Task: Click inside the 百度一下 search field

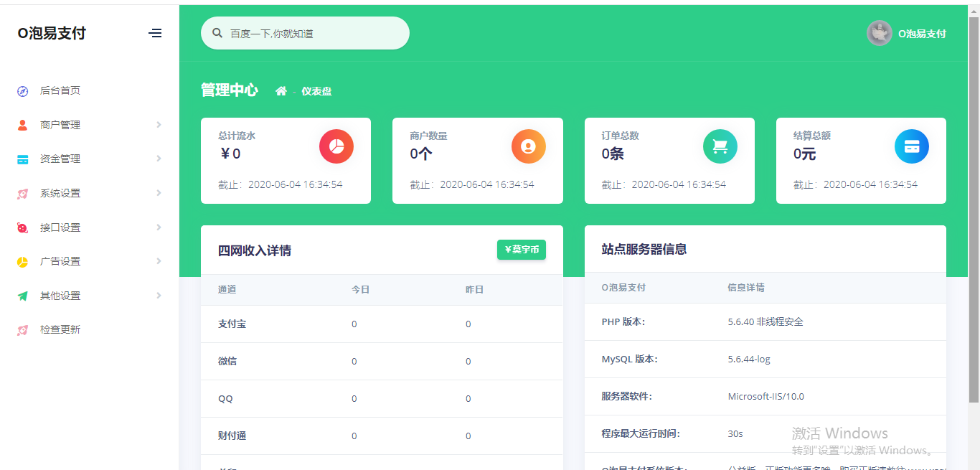Action: (x=305, y=33)
